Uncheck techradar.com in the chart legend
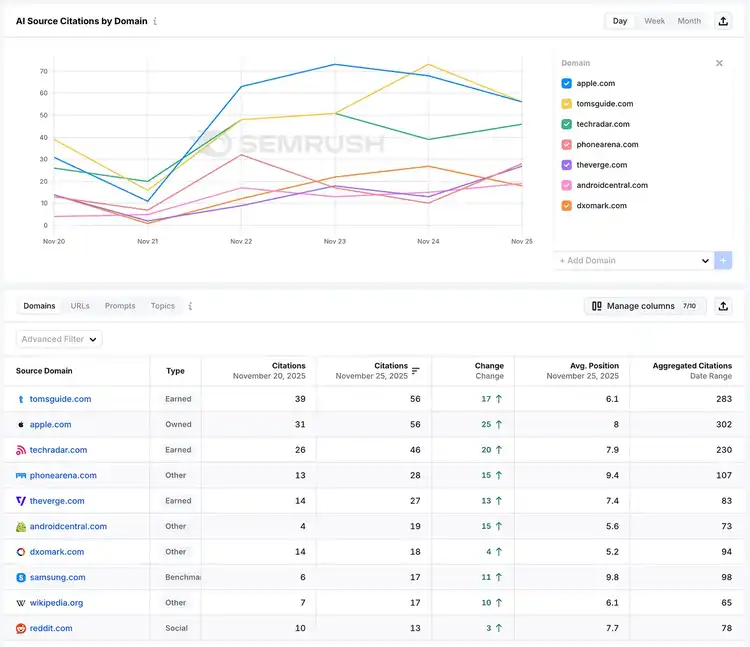 coord(566,124)
